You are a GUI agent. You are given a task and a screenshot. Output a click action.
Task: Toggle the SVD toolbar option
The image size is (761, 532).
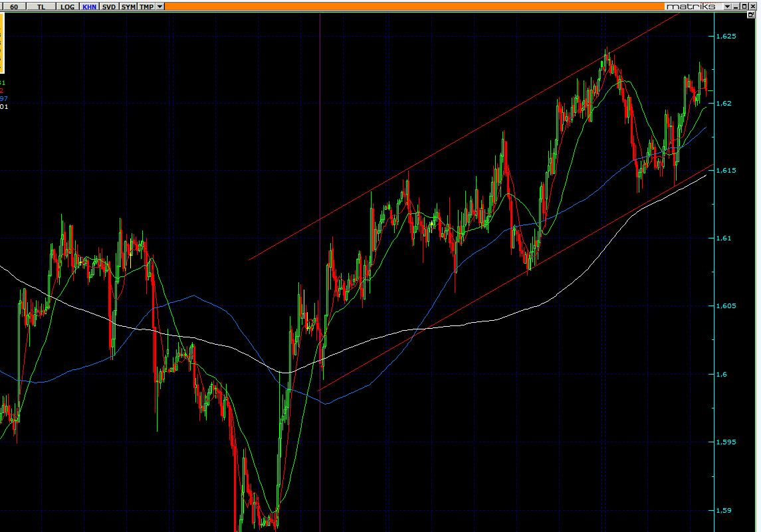109,6
